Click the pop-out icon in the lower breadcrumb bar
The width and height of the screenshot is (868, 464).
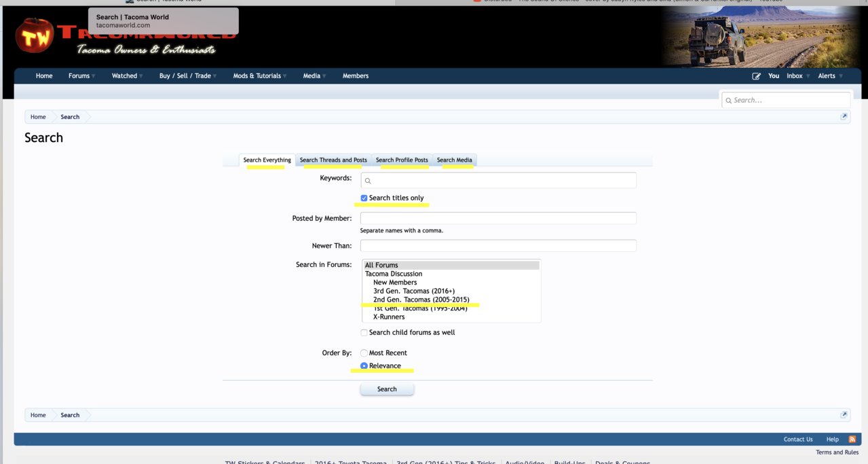(844, 414)
